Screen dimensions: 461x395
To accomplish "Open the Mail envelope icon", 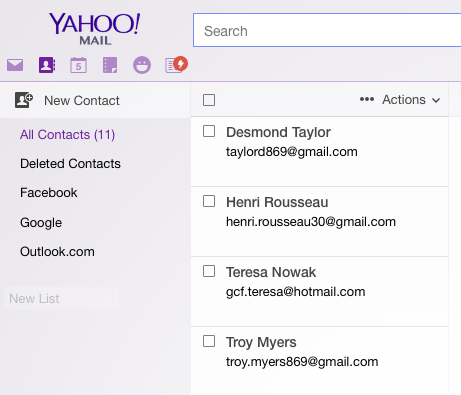I will click(15, 65).
